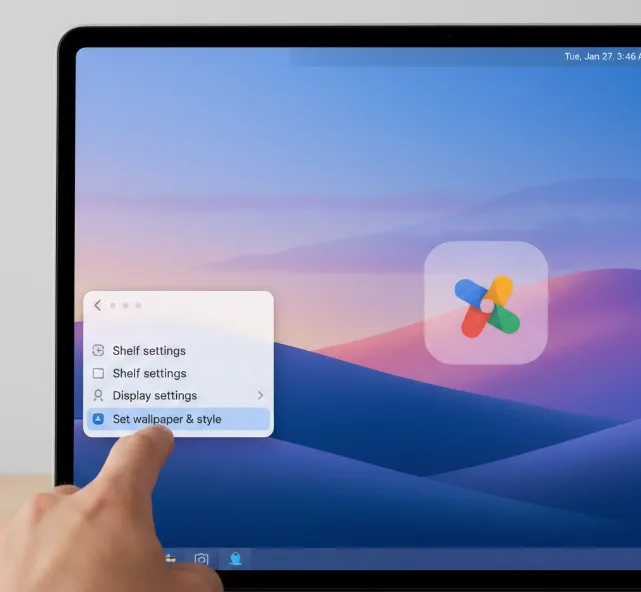Screen dimensions: 641x592
Task: Click the middle dot in the menu header
Action: [x=125, y=305]
